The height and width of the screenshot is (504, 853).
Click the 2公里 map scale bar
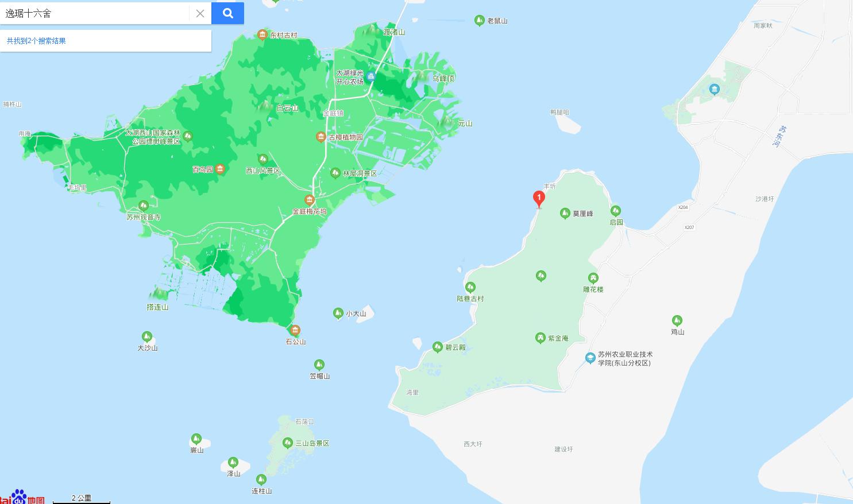pos(81,498)
